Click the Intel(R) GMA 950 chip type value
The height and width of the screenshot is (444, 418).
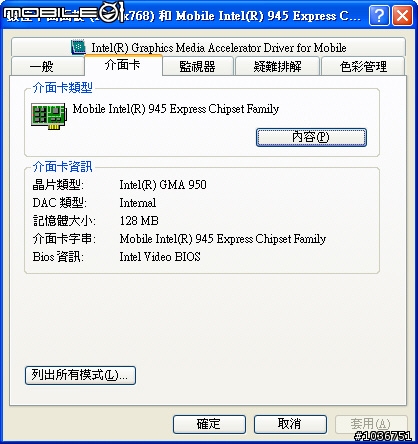tap(163, 185)
